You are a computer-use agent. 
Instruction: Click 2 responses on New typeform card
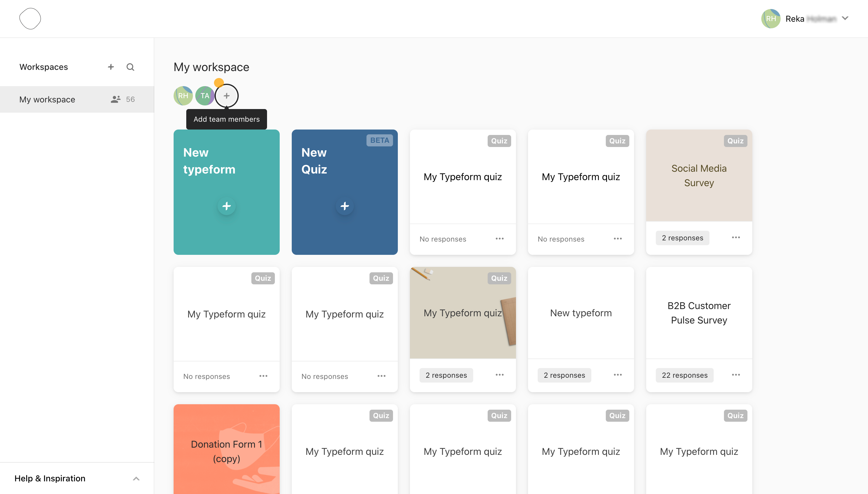[564, 375]
